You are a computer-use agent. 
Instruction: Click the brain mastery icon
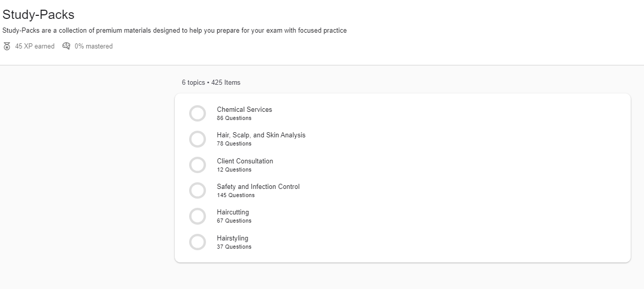[66, 46]
